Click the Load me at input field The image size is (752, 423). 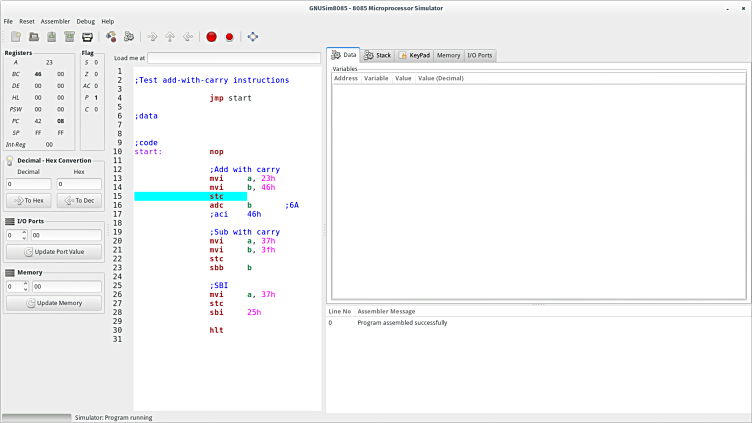pyautogui.click(x=234, y=58)
